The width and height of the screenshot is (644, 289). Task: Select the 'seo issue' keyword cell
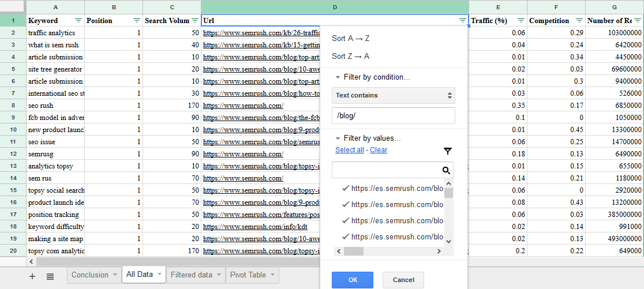(x=56, y=142)
